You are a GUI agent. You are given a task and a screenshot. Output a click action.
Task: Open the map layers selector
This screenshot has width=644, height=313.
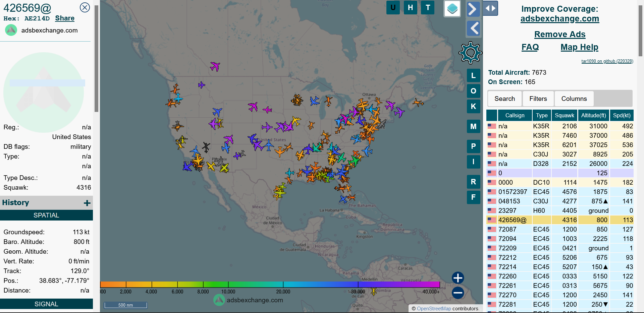click(x=452, y=8)
